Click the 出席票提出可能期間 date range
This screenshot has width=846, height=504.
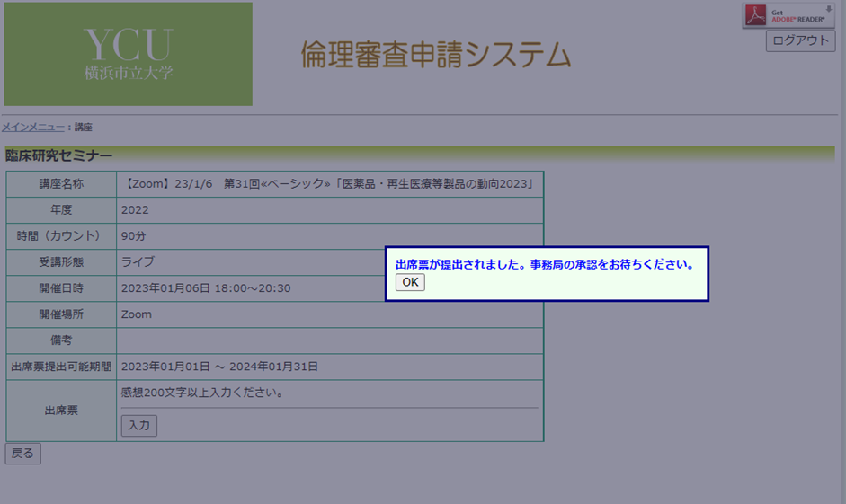[219, 367]
